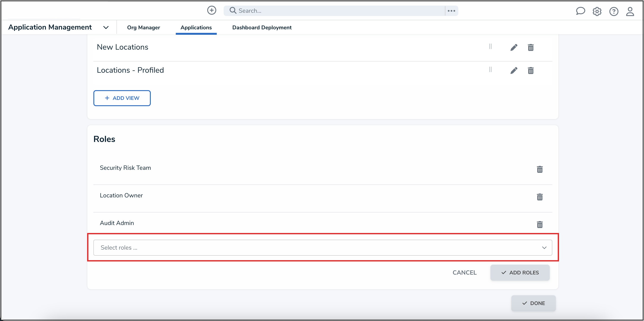Switch to the Dashboard Deployment tab

(262, 27)
